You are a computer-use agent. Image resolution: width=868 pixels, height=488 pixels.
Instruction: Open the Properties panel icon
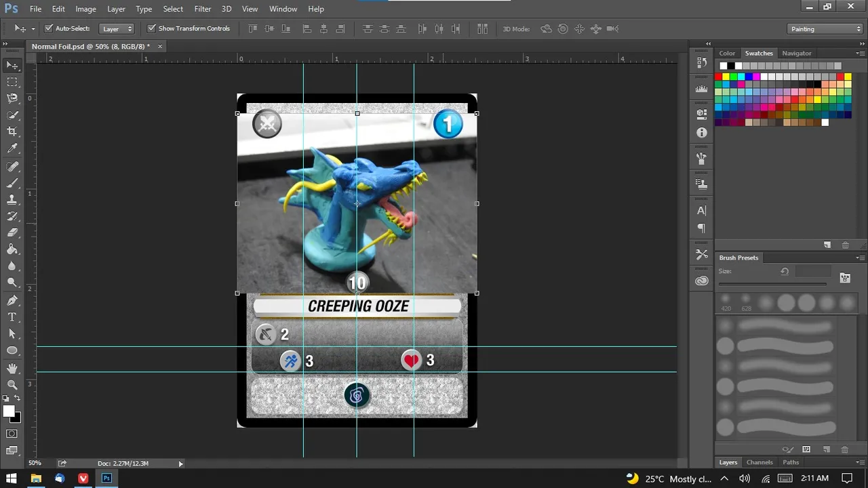click(702, 114)
